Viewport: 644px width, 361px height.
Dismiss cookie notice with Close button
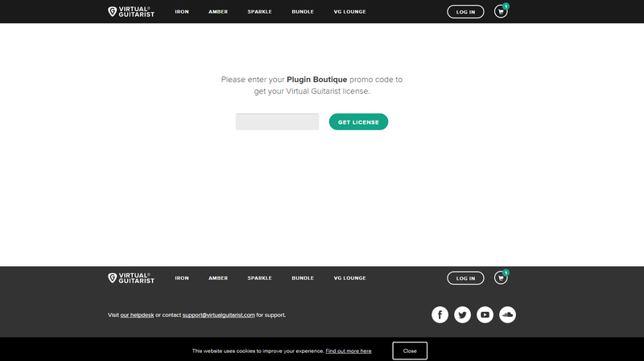coord(410,351)
